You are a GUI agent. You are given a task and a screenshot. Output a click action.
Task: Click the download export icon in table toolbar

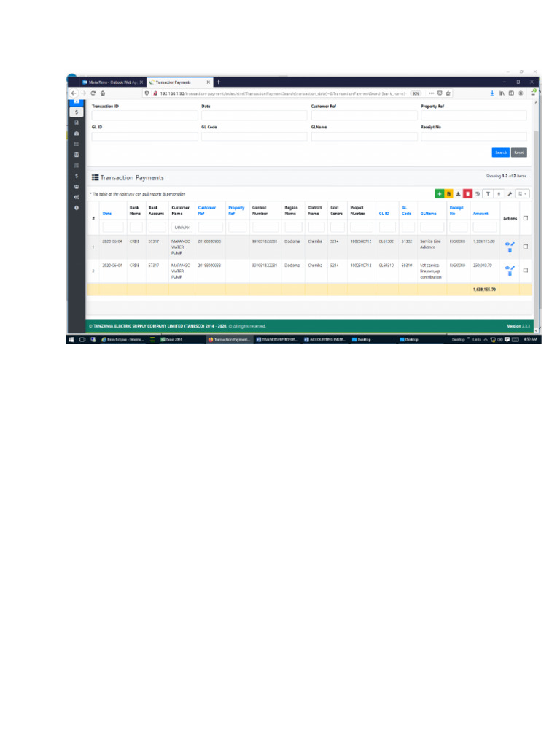(458, 194)
